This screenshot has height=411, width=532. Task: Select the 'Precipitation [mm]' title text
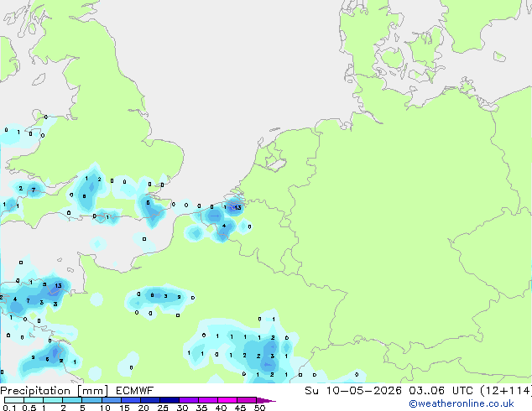click(x=55, y=391)
